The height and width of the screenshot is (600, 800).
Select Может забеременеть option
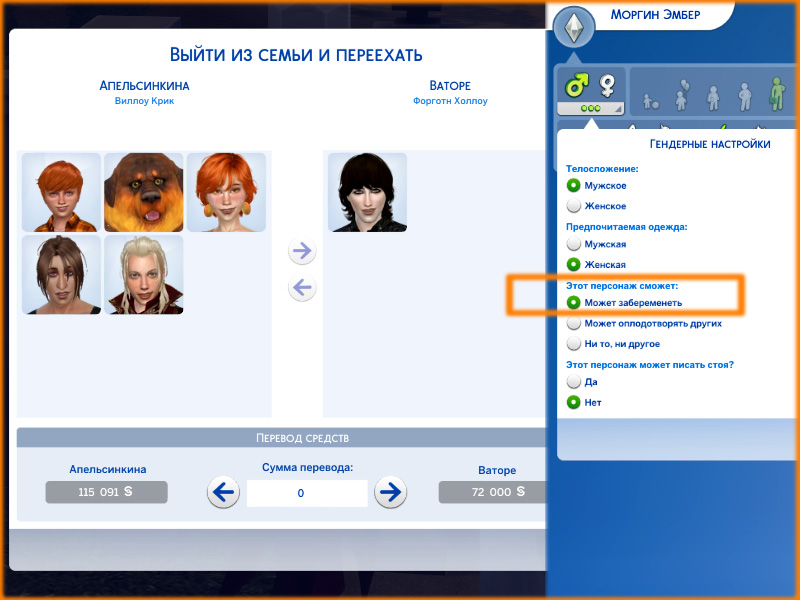click(x=624, y=303)
